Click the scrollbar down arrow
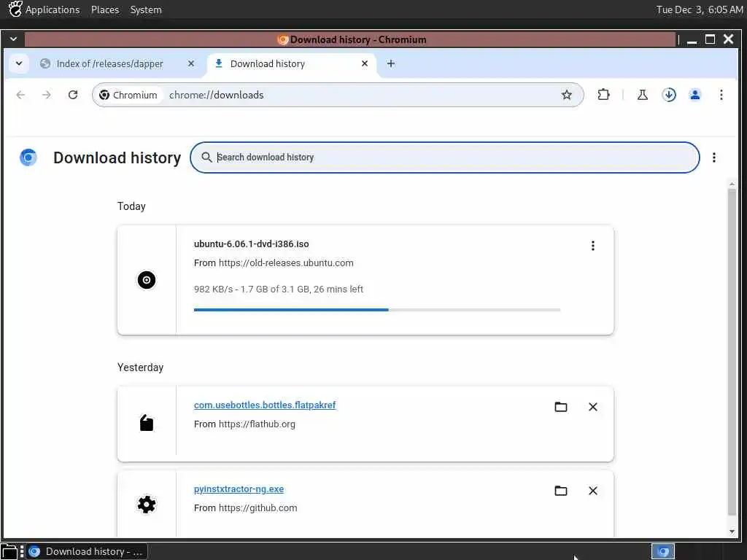This screenshot has height=560, width=747. [732, 532]
